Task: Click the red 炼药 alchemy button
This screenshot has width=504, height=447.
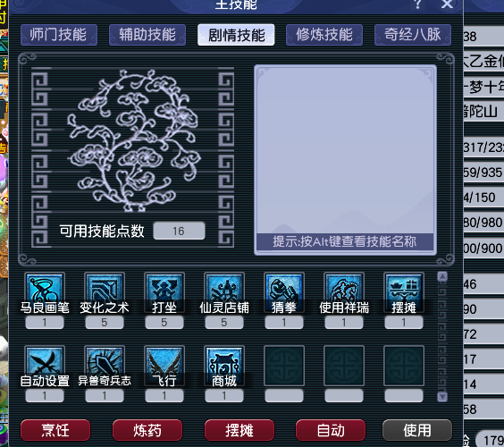Action: (x=147, y=430)
